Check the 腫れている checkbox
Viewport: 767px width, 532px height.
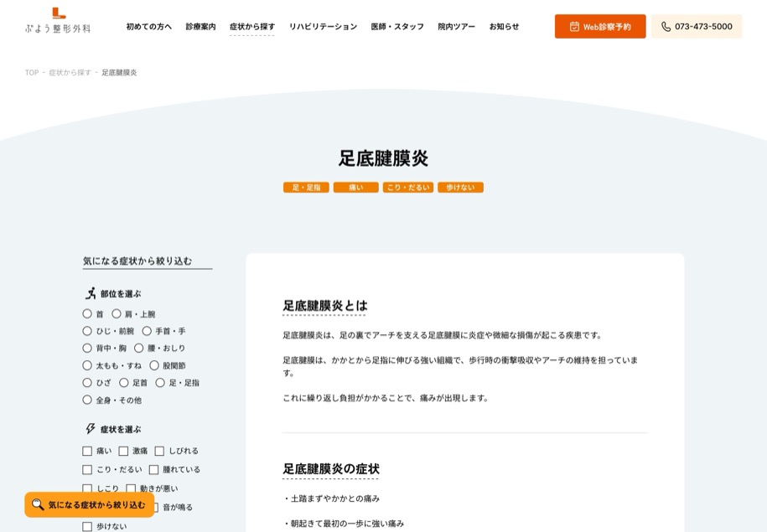point(153,469)
